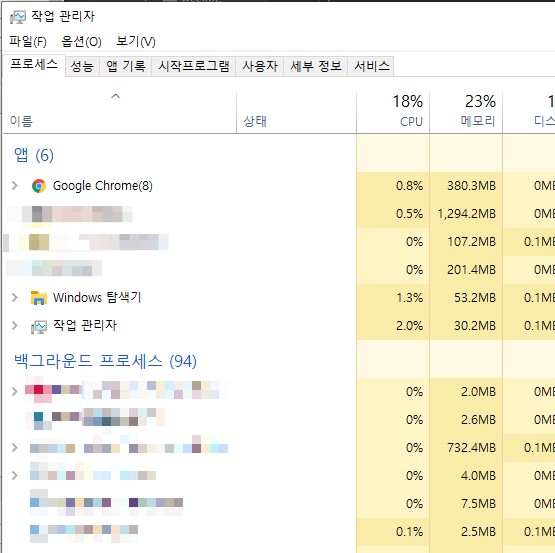The width and height of the screenshot is (555, 553).
Task: Click the 작업 관리자 icon in the apps list
Action: (39, 326)
